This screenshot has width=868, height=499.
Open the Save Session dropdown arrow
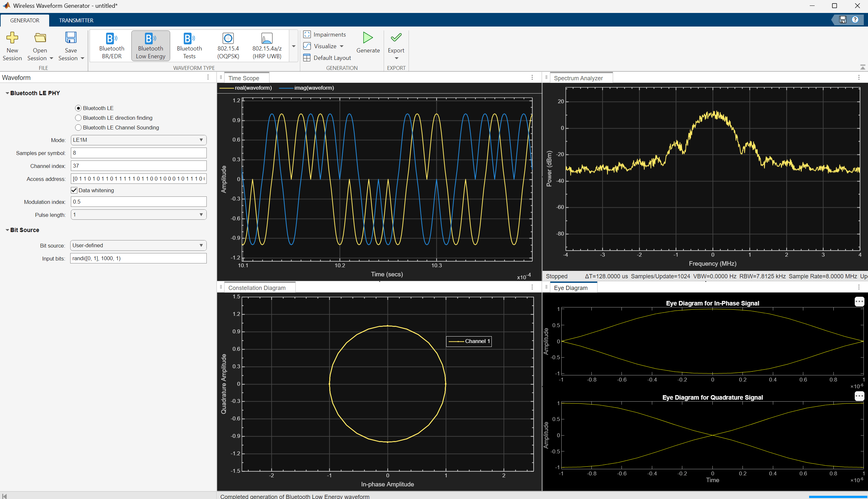pos(82,58)
